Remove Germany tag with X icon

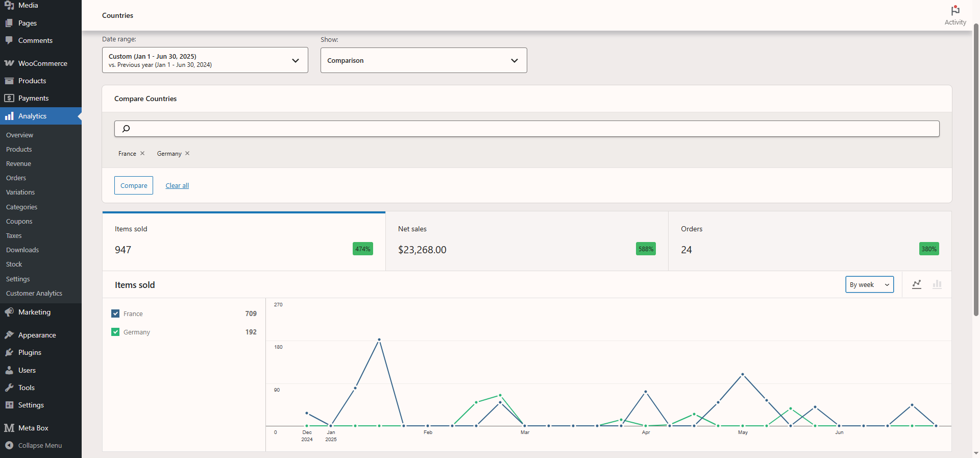click(187, 153)
